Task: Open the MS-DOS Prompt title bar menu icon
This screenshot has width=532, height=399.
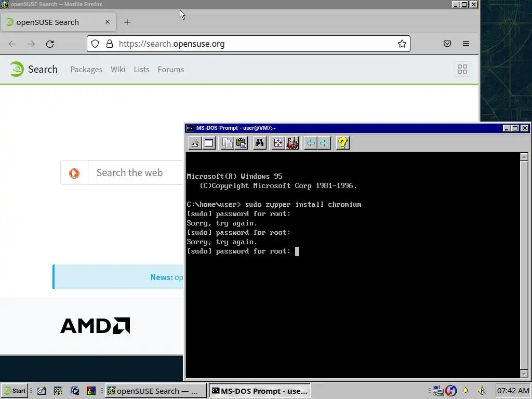Action: (x=190, y=128)
